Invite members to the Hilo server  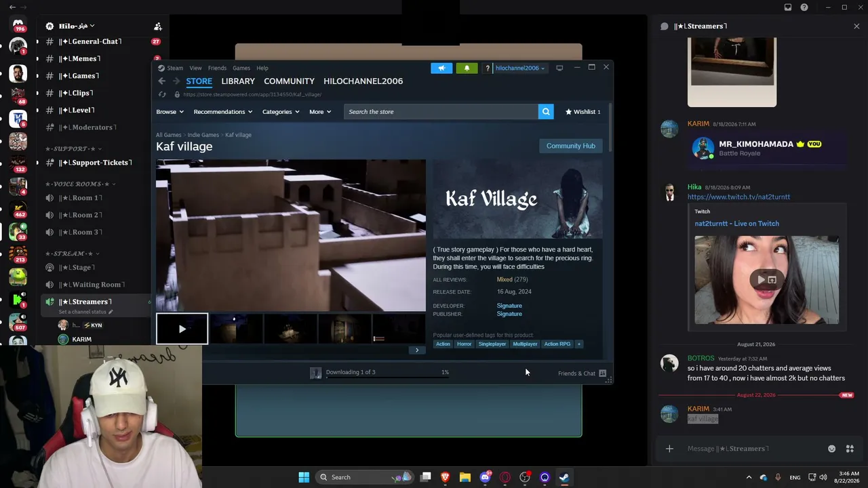coord(158,26)
